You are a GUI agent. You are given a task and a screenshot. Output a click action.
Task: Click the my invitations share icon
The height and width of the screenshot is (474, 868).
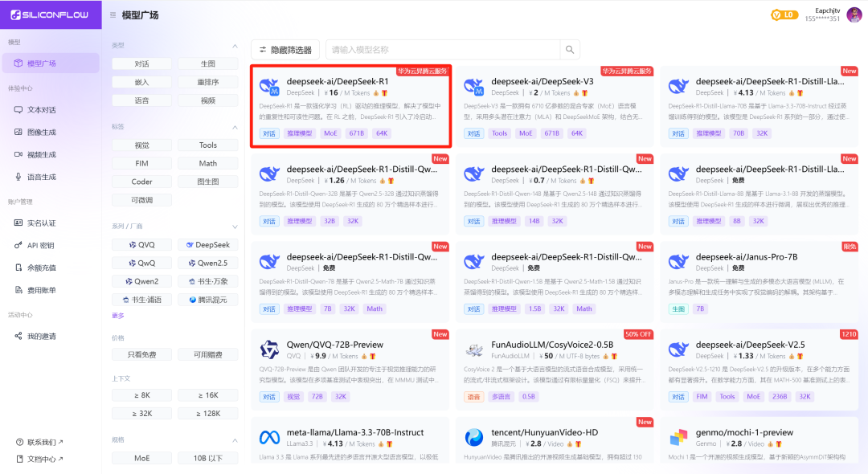[18, 336]
